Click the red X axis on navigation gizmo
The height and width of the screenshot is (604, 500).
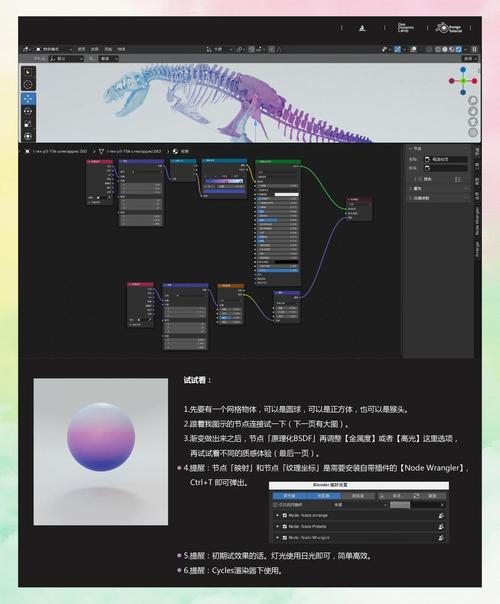click(475, 81)
